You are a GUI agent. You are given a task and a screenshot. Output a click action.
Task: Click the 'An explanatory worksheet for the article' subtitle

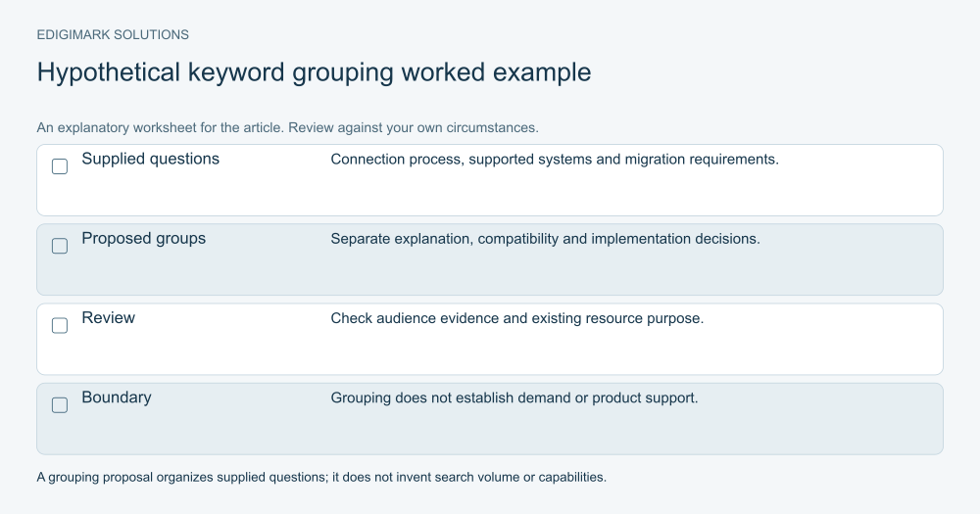[160, 127]
